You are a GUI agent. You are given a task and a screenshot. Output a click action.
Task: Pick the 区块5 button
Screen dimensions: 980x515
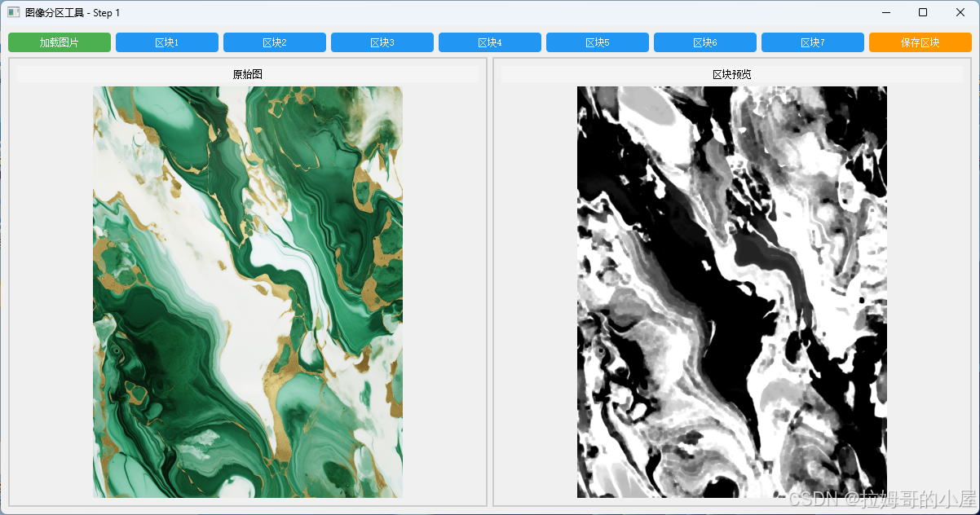[x=598, y=42]
